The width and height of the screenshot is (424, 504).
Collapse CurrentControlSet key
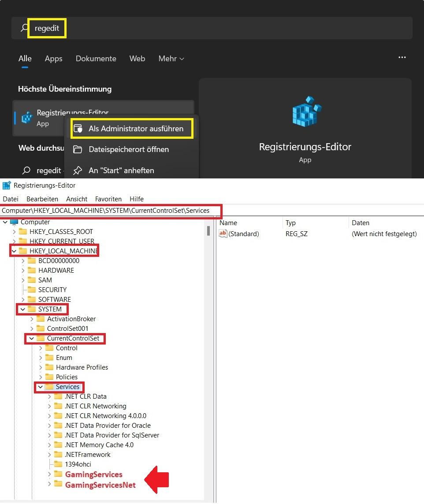point(31,338)
